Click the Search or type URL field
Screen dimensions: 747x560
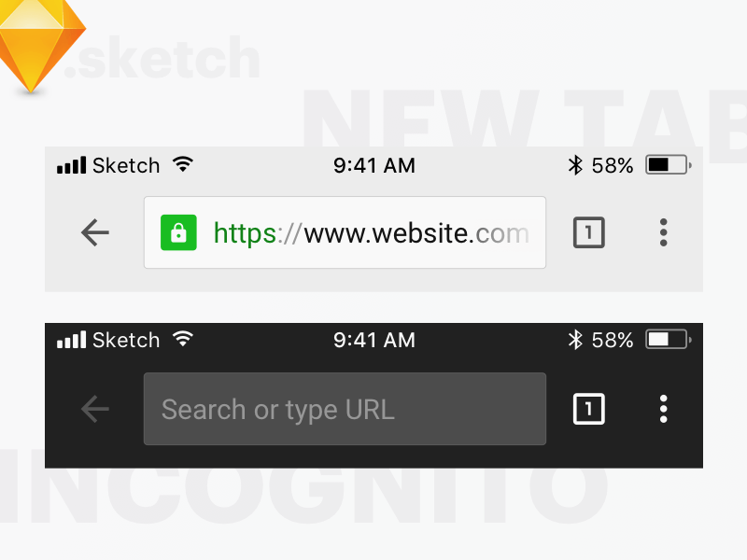coord(345,409)
